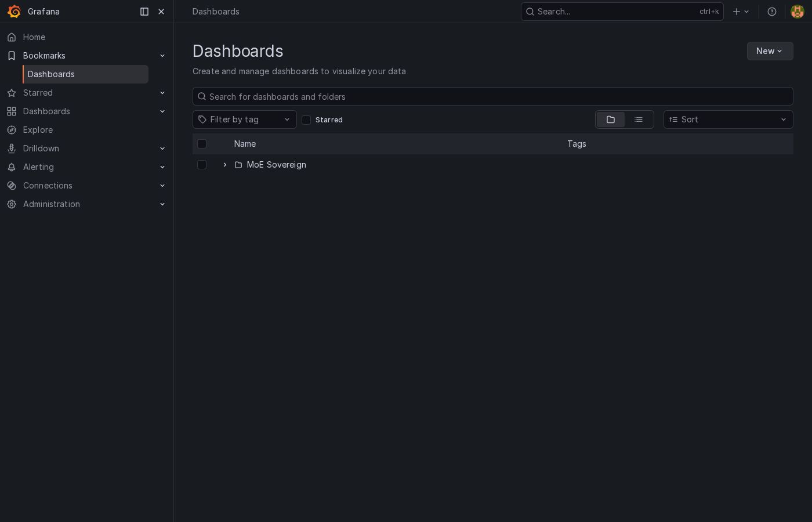Open the Sort dropdown
Screen dimensions: 812x522
point(728,119)
